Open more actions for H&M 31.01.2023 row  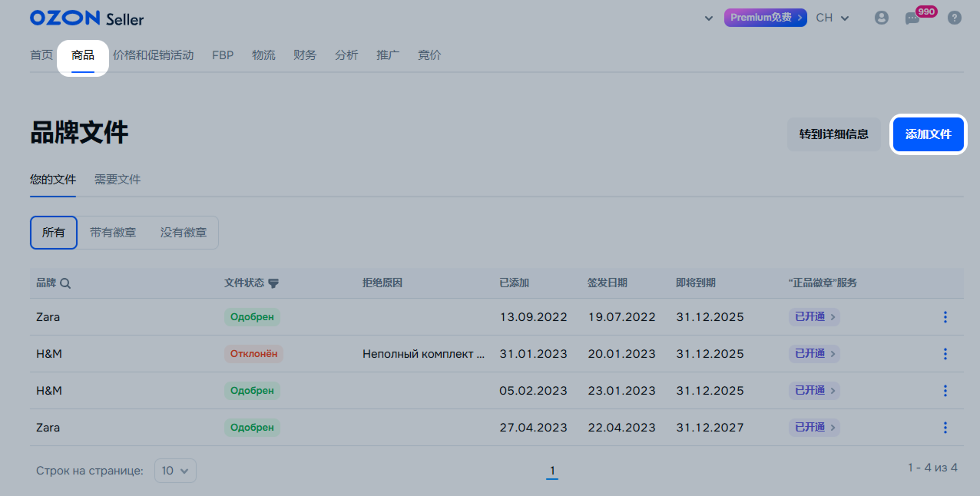[x=945, y=354]
